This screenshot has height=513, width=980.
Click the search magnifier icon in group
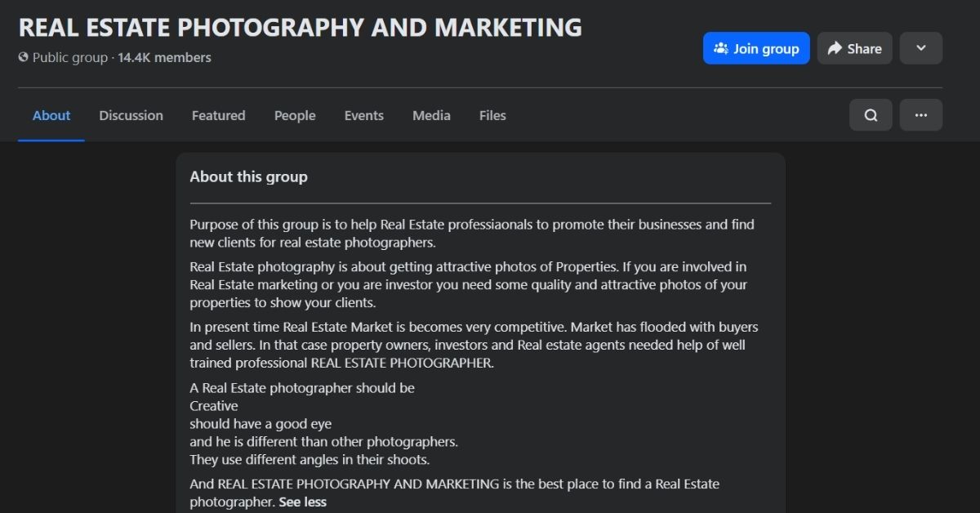click(x=871, y=115)
